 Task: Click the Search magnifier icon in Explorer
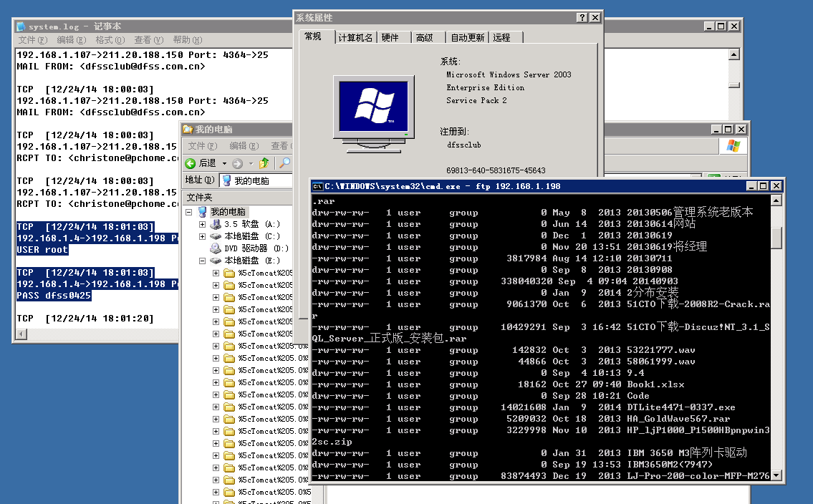284,163
